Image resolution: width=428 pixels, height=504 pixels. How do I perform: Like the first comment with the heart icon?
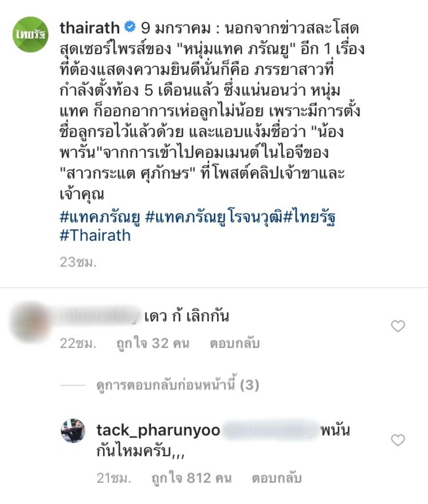click(x=398, y=326)
